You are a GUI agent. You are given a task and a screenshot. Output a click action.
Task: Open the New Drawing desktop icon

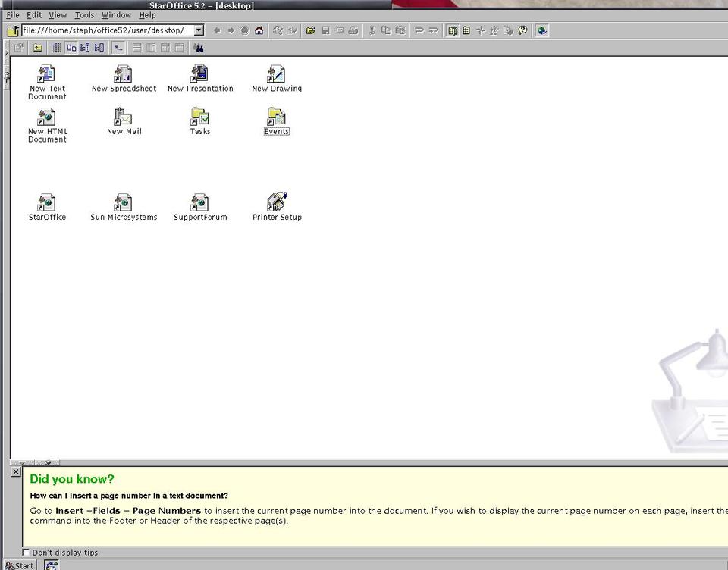(x=276, y=74)
